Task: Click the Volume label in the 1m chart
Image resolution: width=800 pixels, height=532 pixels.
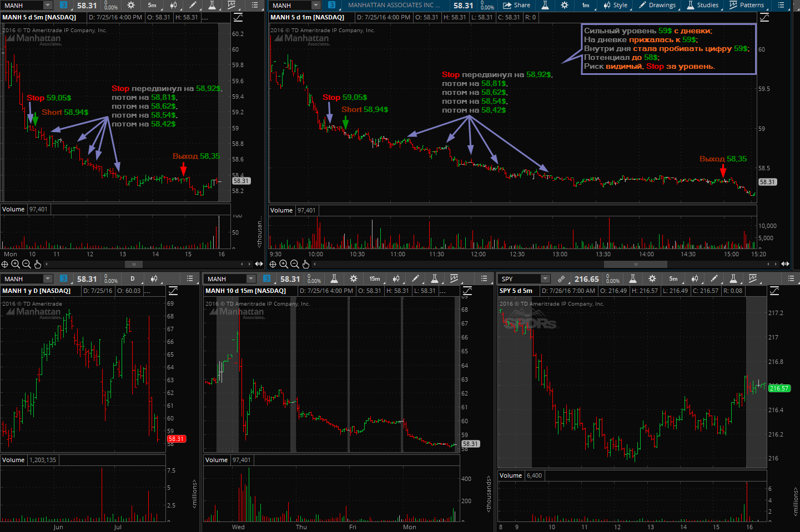Action: 281,210
